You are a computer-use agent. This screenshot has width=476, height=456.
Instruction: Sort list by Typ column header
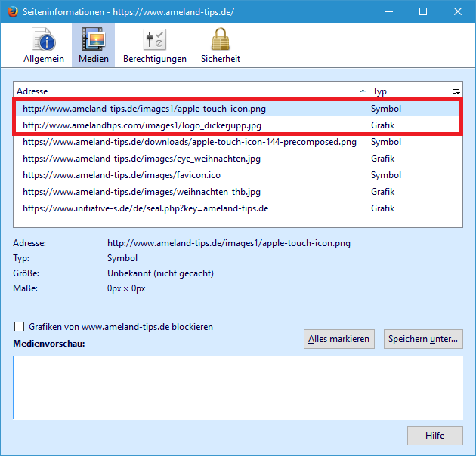(408, 91)
